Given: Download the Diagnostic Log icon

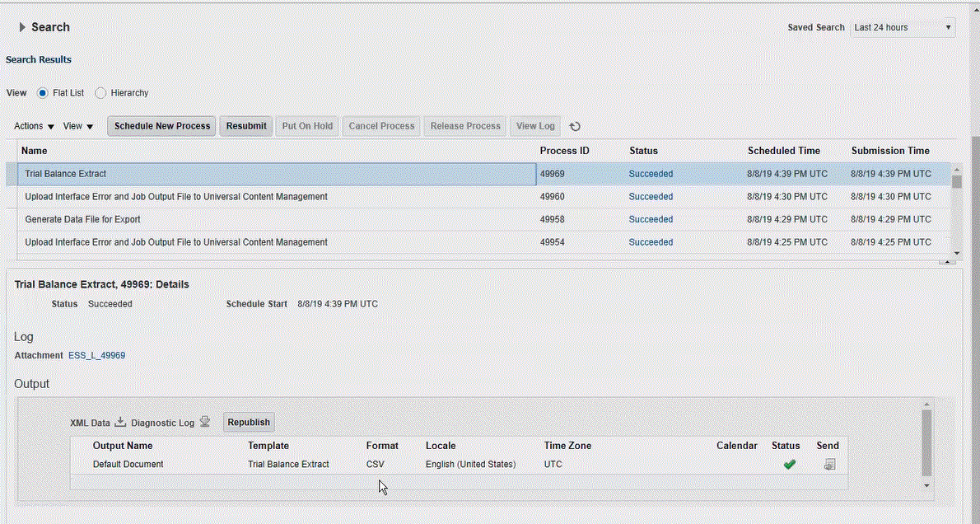Looking at the screenshot, I should click(x=205, y=422).
